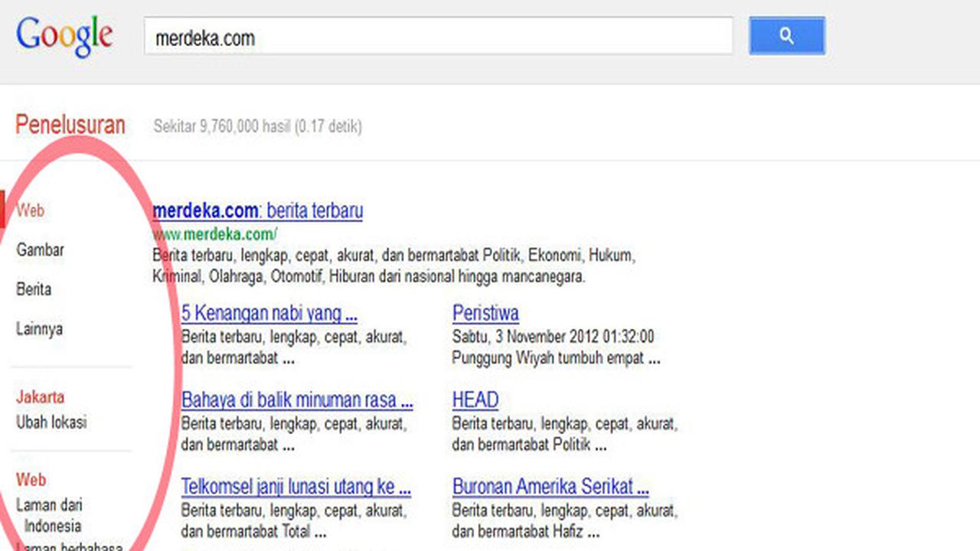
Task: Expand the Lainnya more options
Action: (39, 329)
